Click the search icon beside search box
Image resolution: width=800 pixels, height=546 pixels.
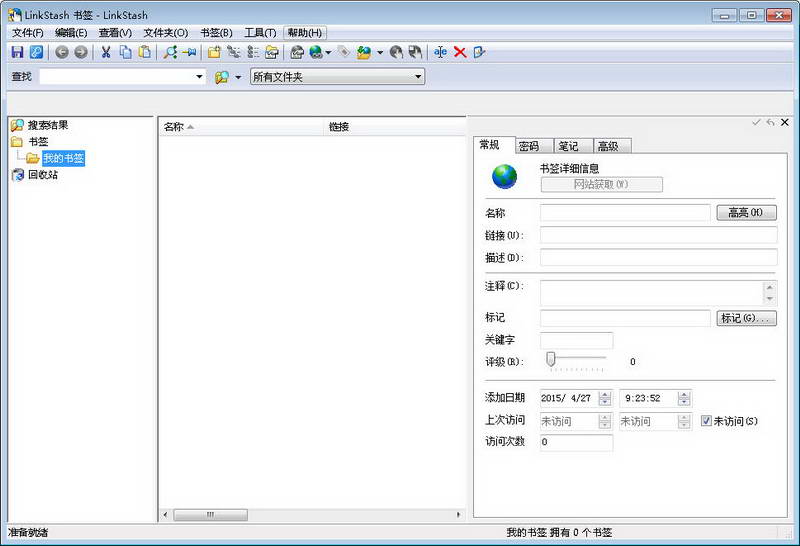(222, 77)
